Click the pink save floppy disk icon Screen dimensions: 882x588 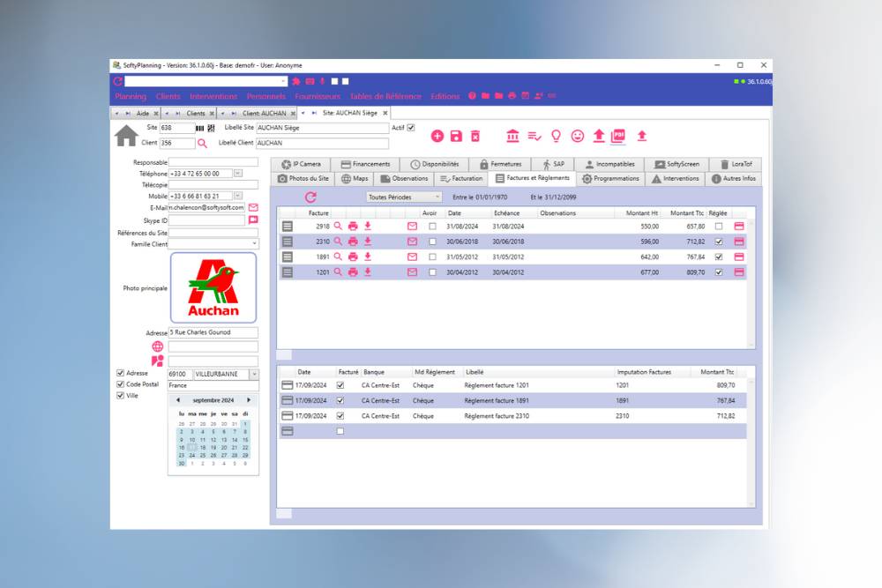click(x=456, y=136)
